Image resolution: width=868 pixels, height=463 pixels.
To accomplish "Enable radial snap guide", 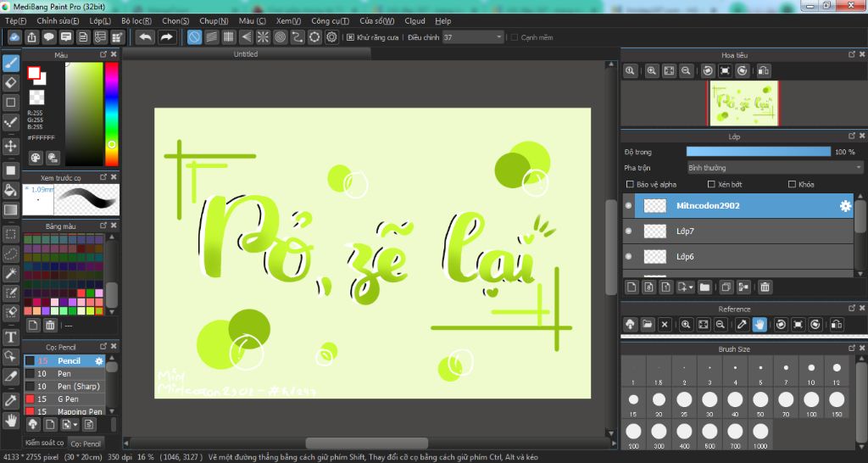I will 263,37.
